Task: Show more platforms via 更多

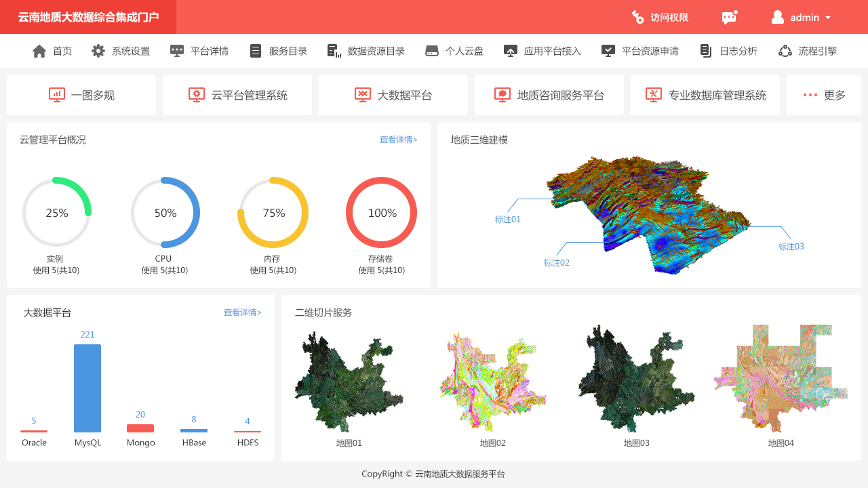Action: [824, 95]
